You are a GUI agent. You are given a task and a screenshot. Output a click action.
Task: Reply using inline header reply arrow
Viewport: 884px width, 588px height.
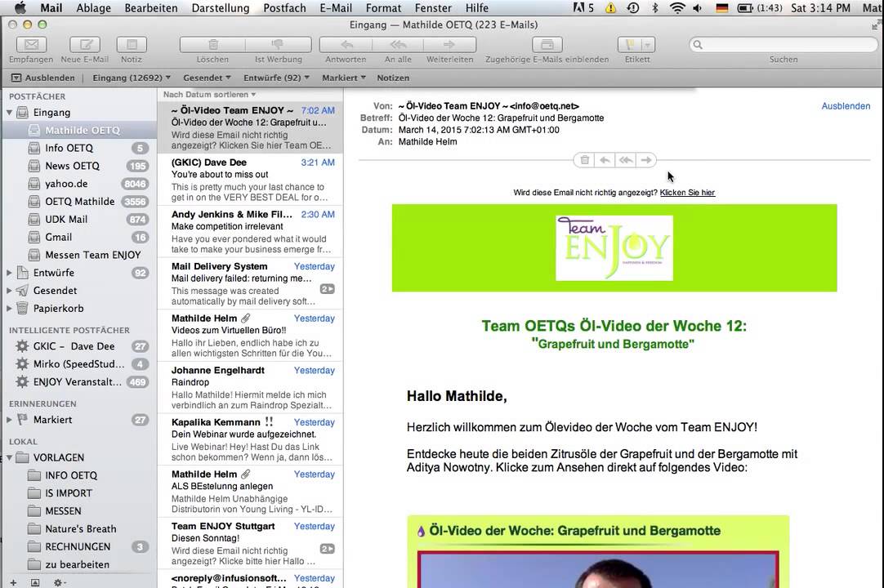(605, 160)
